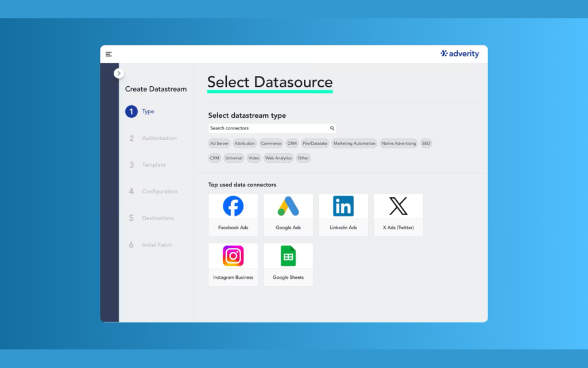
Task: Filter by File/Datalake category
Action: (x=315, y=143)
